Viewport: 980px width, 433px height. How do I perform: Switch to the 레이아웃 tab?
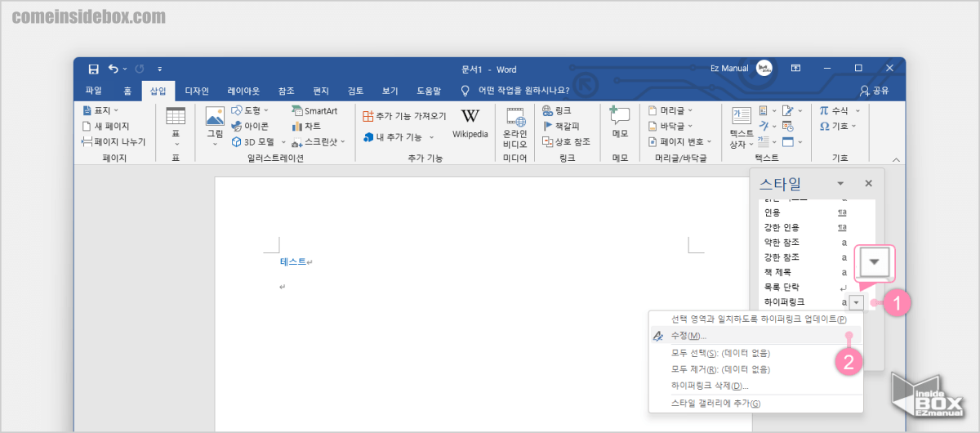(243, 91)
